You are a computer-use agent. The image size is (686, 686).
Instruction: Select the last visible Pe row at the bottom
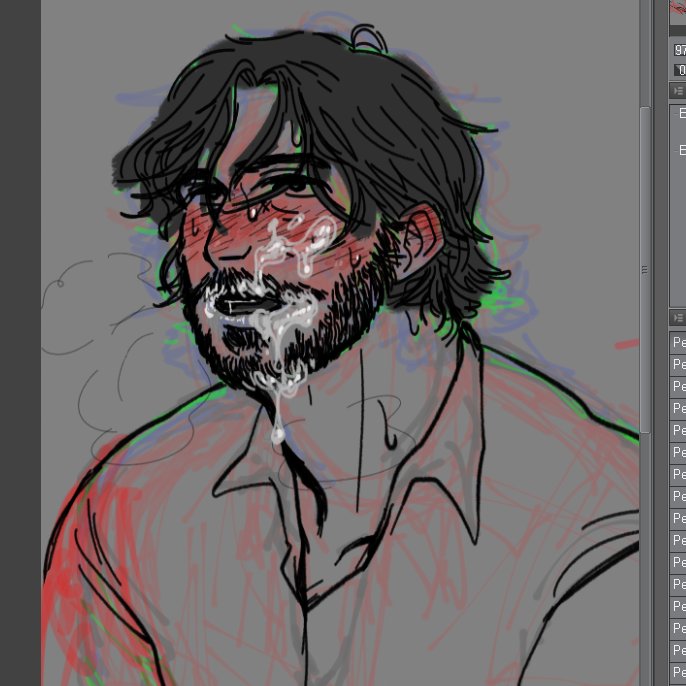coord(679,672)
